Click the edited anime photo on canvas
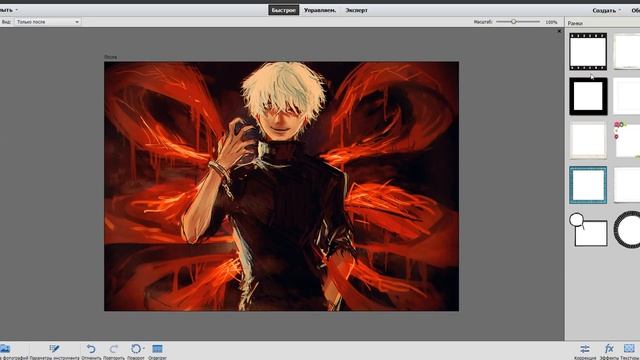 pos(281,186)
